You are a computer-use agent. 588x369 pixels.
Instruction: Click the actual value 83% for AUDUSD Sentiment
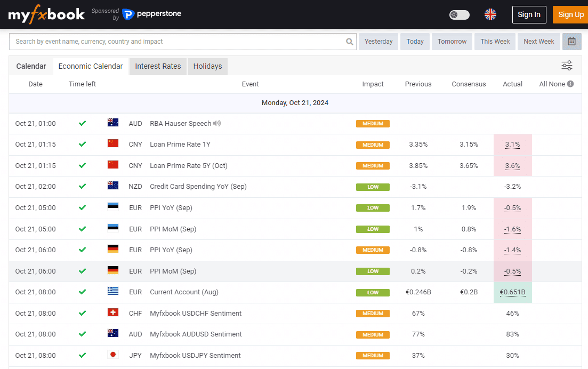tap(512, 334)
